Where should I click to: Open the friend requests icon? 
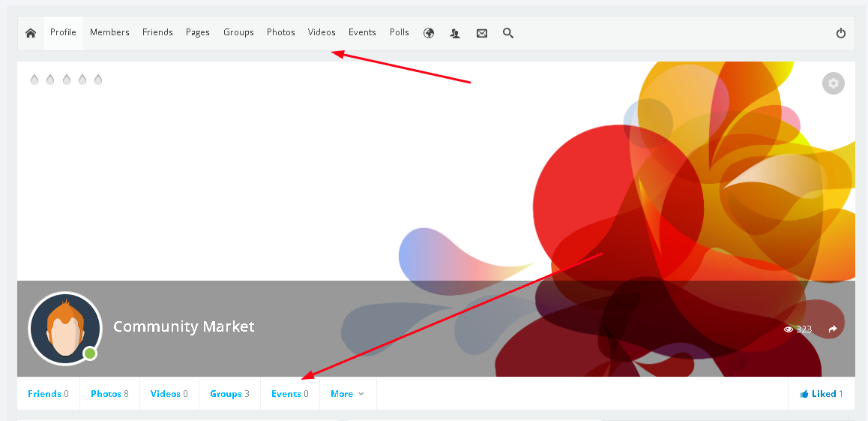[x=455, y=33]
